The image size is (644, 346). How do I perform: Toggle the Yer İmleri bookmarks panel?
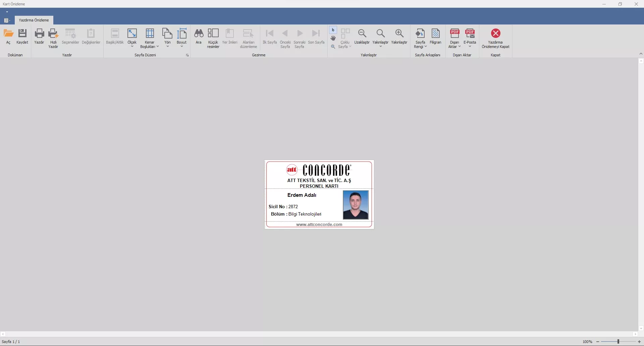tap(230, 37)
